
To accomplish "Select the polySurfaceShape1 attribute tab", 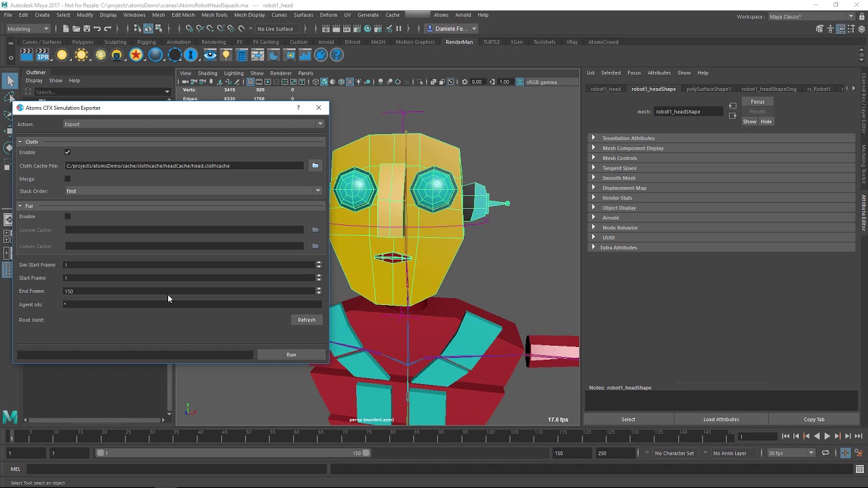I will pyautogui.click(x=709, y=89).
